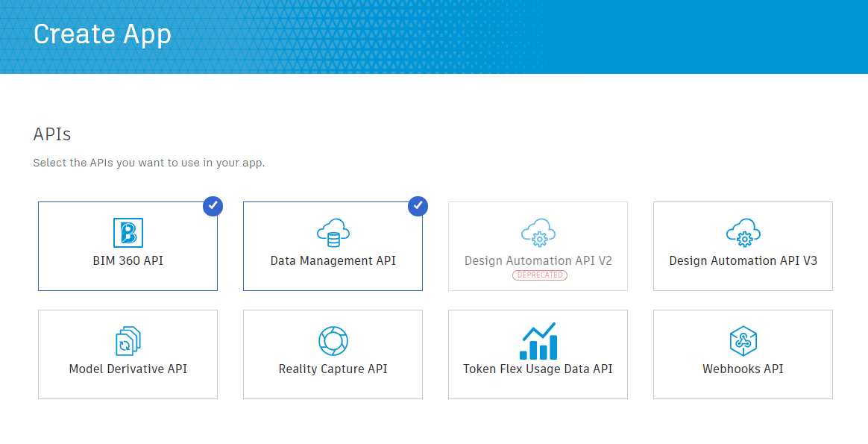Screen dimensions: 868x444
Task: Uncheck the Data Management API checkmark badge
Action: (418, 206)
